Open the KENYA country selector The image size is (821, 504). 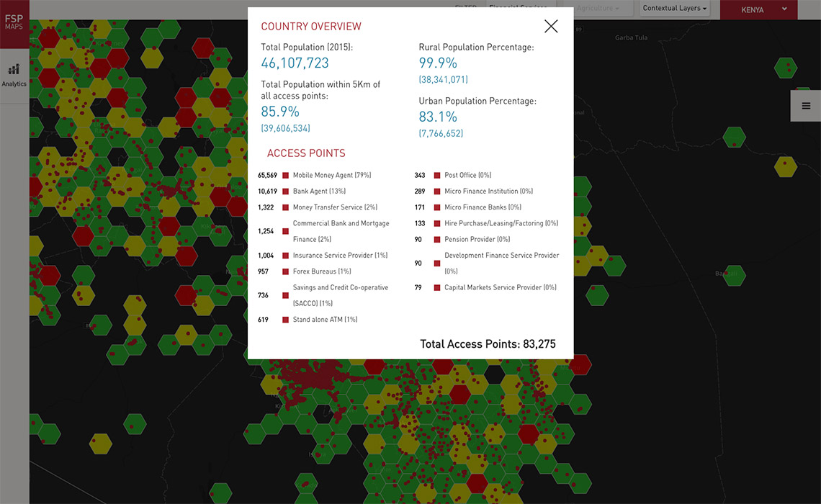(758, 9)
